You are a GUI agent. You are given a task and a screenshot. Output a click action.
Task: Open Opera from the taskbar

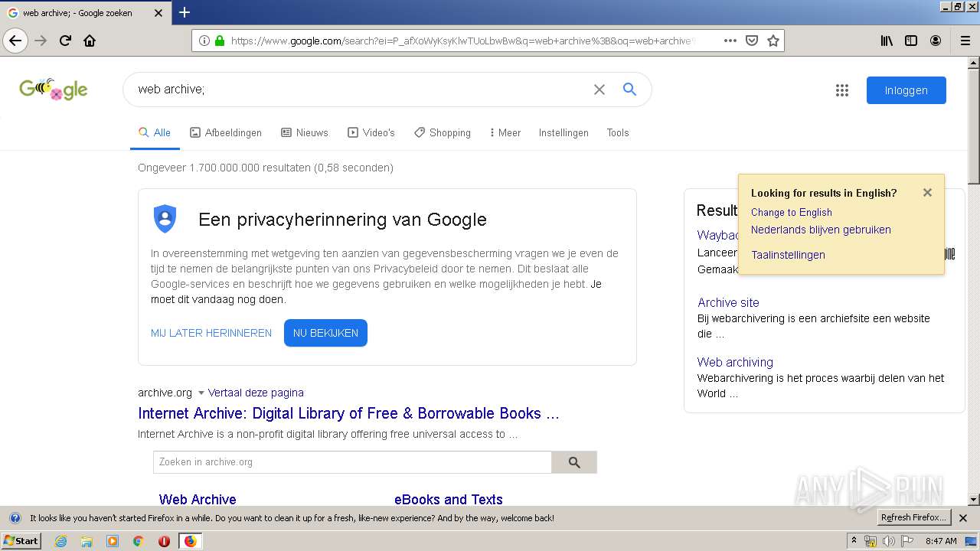pyautogui.click(x=164, y=541)
